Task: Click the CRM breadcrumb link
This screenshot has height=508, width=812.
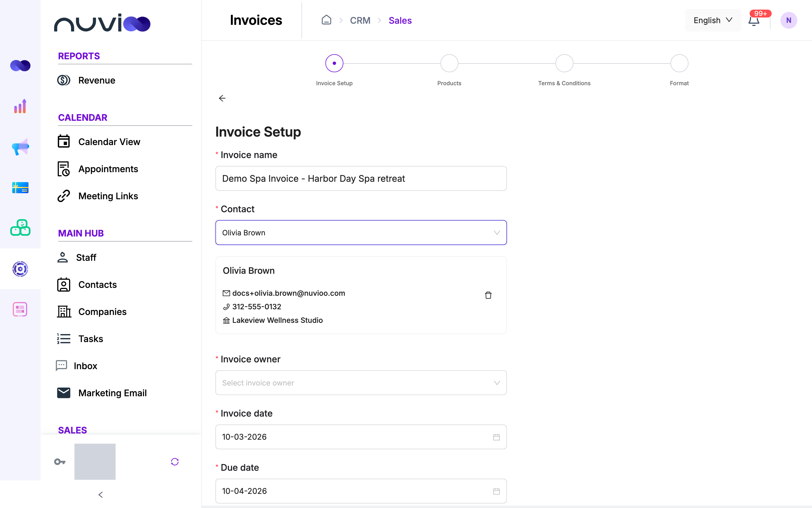Action: click(x=360, y=21)
